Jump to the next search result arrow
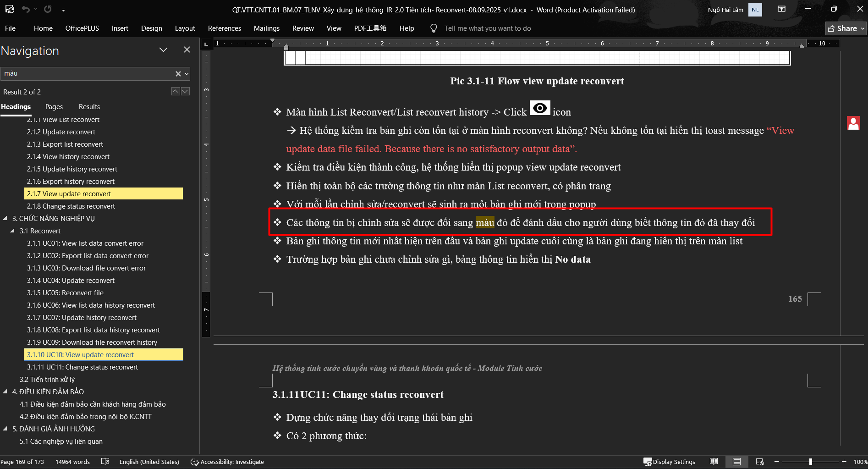This screenshot has height=469, width=868. tap(185, 91)
